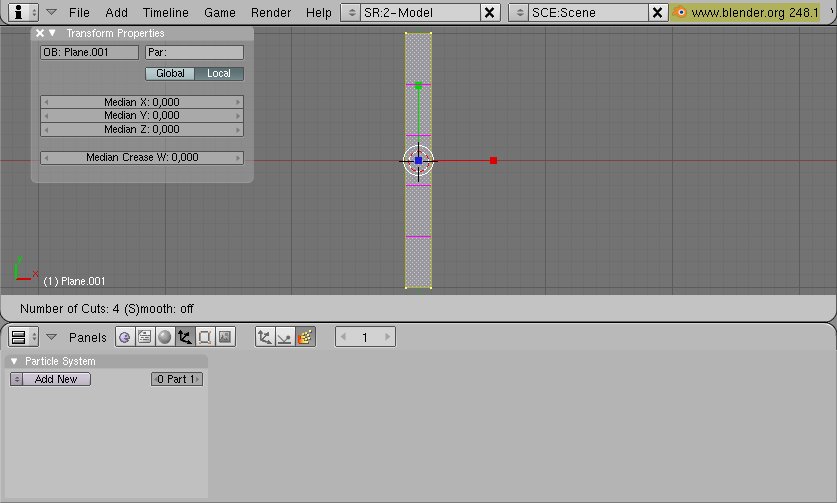Open the www.blender.org 248.1 link
The height and width of the screenshot is (503, 837).
754,12
